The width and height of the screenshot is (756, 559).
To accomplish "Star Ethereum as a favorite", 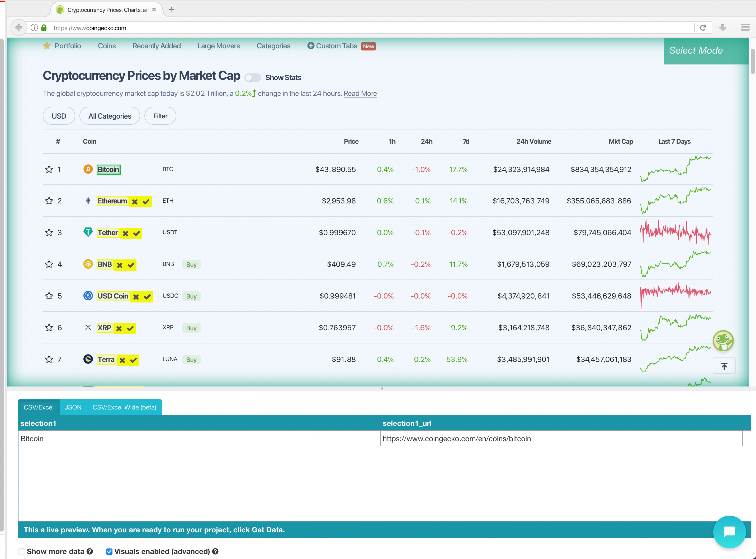I will tap(49, 201).
